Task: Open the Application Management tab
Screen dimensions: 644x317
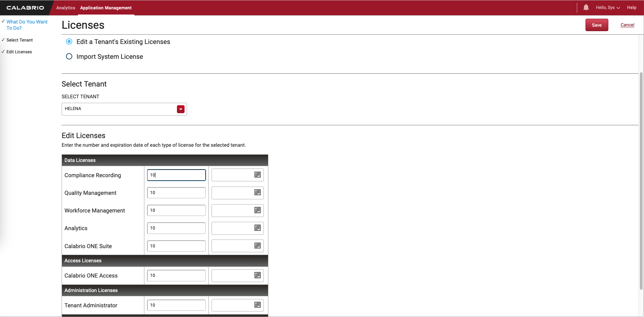Action: coord(106,8)
